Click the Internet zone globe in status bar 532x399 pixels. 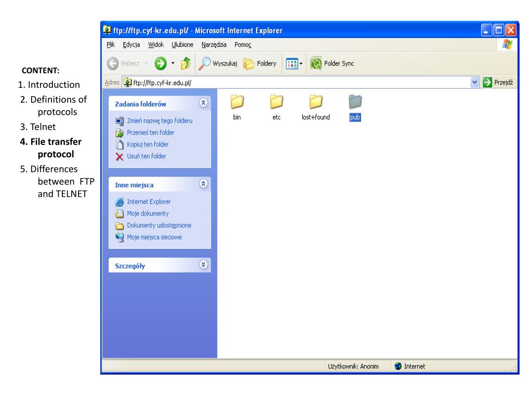(398, 366)
